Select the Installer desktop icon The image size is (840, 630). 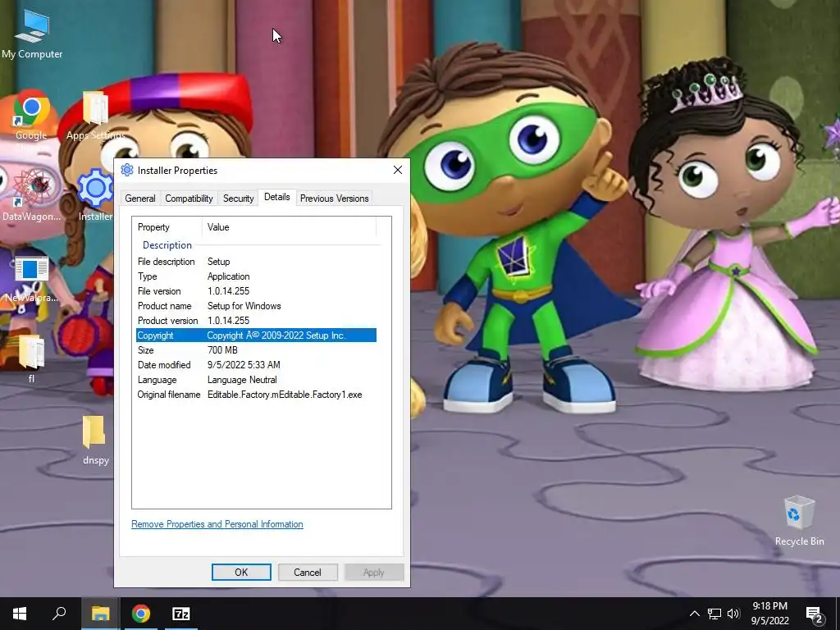95,194
